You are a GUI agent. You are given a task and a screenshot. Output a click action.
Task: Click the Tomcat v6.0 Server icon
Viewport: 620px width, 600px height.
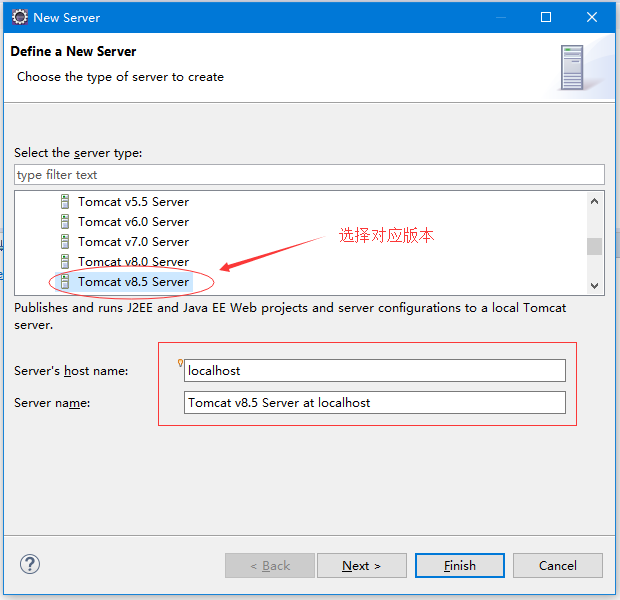(65, 222)
